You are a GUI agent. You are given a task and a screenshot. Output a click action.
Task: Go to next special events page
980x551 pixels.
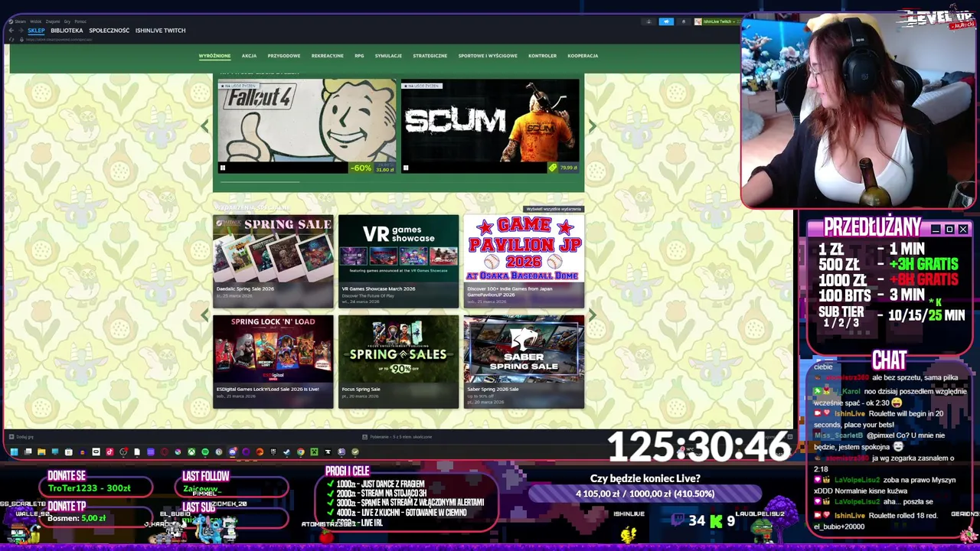(x=592, y=315)
